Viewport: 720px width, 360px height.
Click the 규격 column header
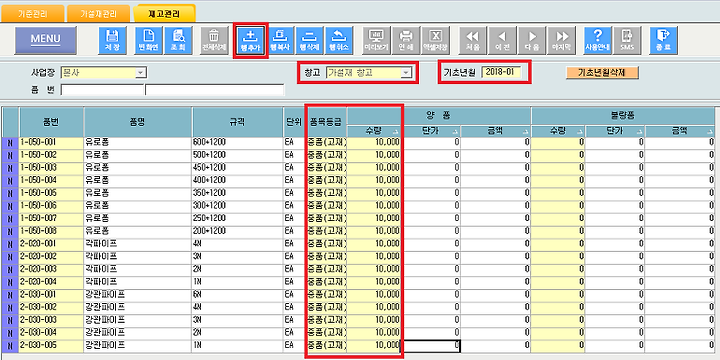[237, 122]
